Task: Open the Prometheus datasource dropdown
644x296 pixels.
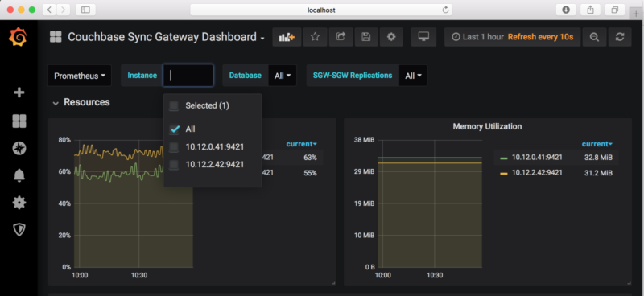Action: (80, 76)
